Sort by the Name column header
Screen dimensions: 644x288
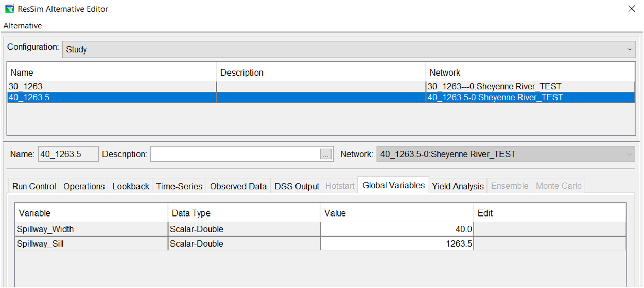(111, 73)
